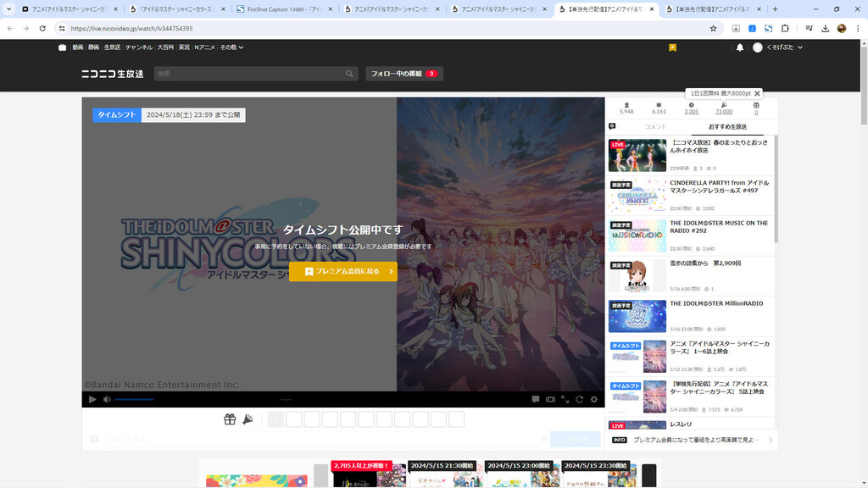Open the 静画 menu item
The height and width of the screenshot is (488, 868).
pyautogui.click(x=93, y=47)
